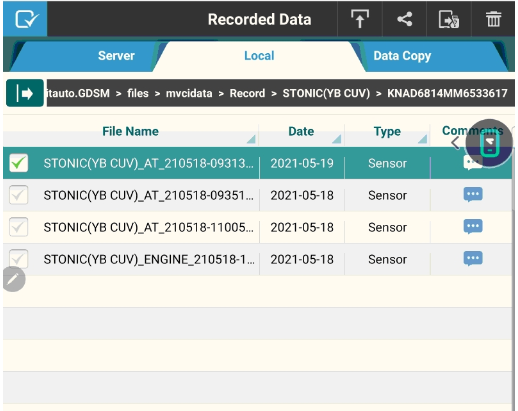Viewport: 518px width, 411px height.
Task: Open comment for ENGINE_210518 file
Action: point(473,259)
